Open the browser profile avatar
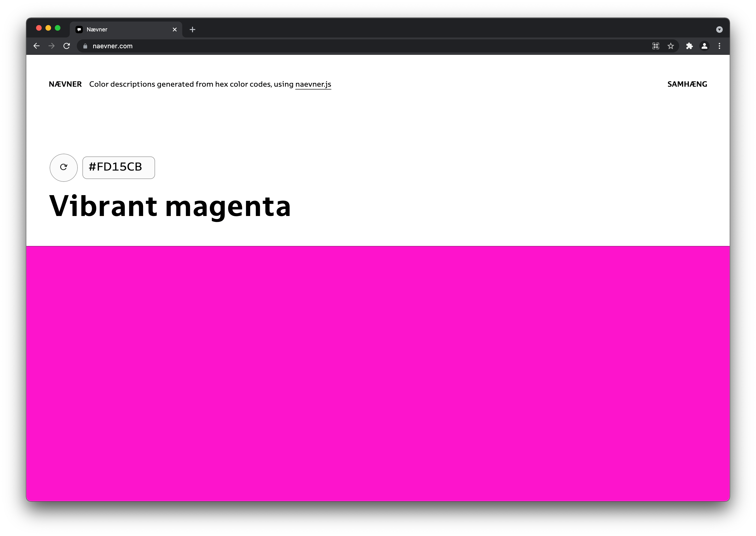 pyautogui.click(x=704, y=46)
